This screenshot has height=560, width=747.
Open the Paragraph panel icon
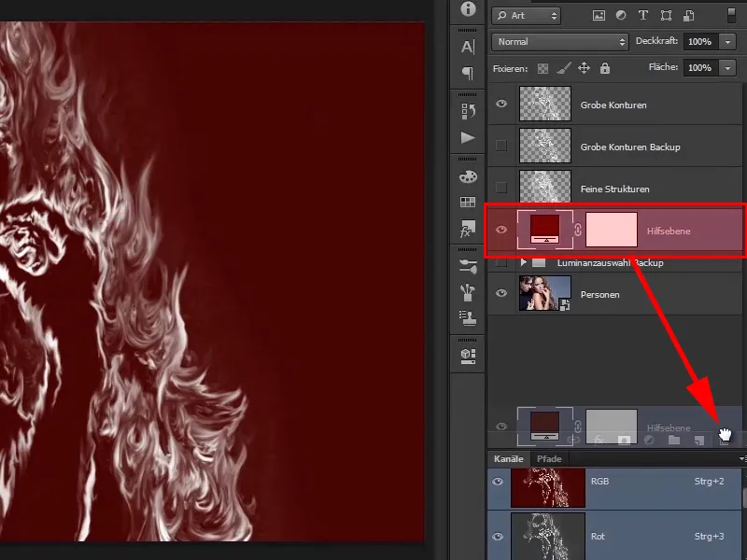tap(468, 73)
